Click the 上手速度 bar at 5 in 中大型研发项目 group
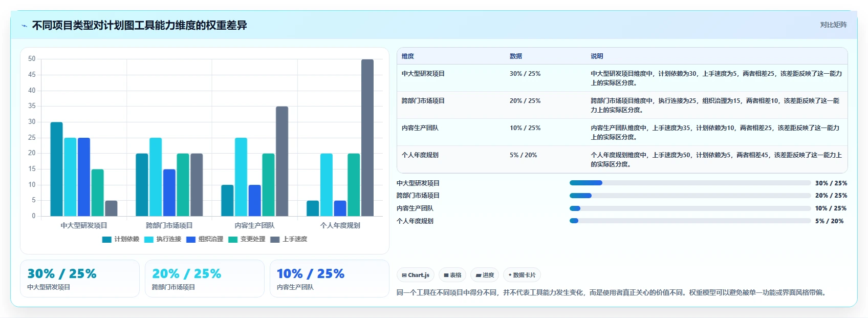The height and width of the screenshot is (318, 868). pos(111,208)
